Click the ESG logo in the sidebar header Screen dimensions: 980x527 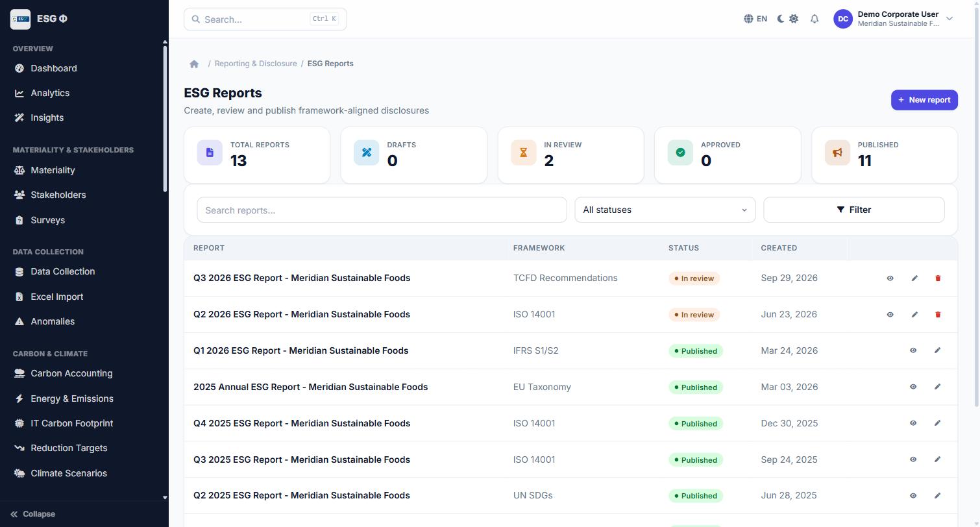click(20, 19)
